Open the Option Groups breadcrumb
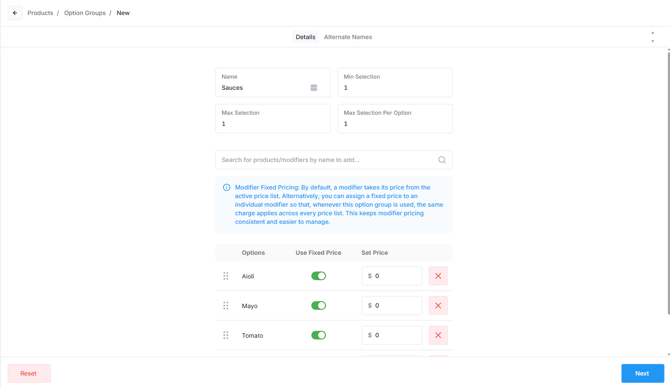This screenshot has width=670, height=388. (85, 13)
